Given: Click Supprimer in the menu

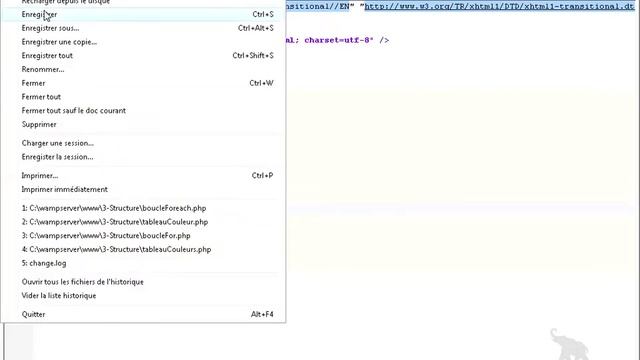Looking at the screenshot, I should click(x=143, y=124).
